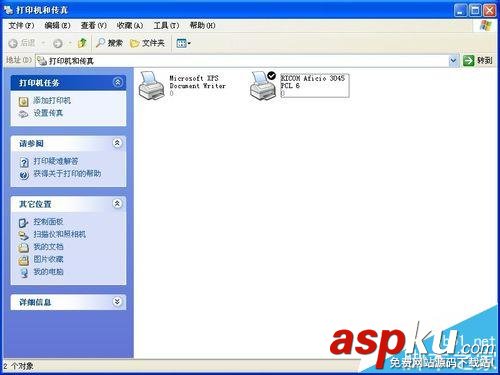Viewport: 500px width, 375px height.
Task: Click the My Computer icon in sidebar
Action: [x=24, y=273]
